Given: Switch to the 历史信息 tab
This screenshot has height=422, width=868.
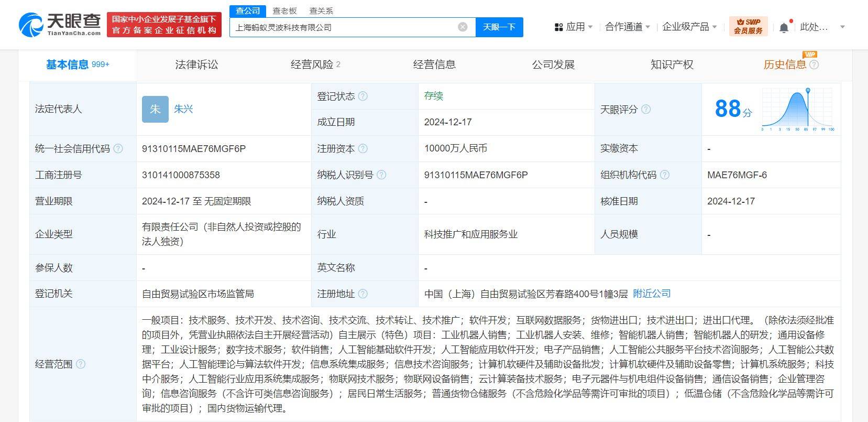Looking at the screenshot, I should (785, 65).
